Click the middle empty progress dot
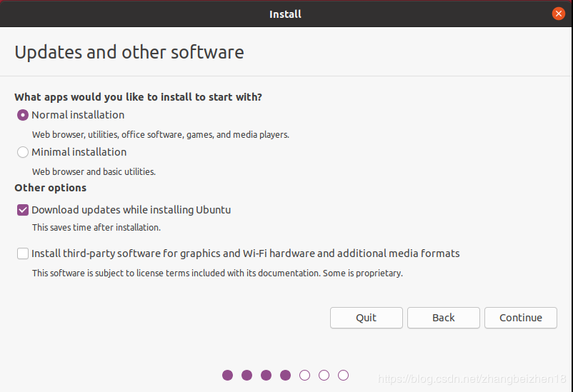 (x=324, y=375)
